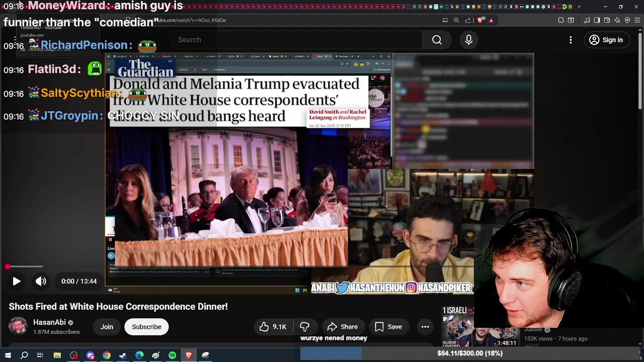This screenshot has width=644, height=362.
Task: Open more actions ellipsis beside Save
Action: pyautogui.click(x=425, y=327)
